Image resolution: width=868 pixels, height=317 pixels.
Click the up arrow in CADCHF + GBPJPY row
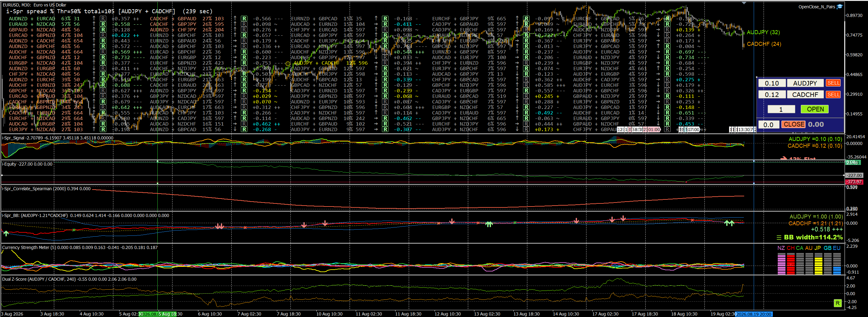[235, 24]
